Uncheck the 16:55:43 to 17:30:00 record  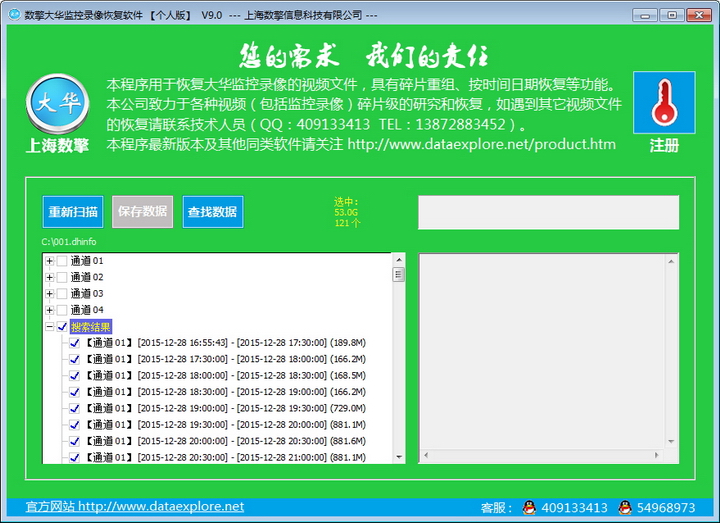(x=74, y=343)
